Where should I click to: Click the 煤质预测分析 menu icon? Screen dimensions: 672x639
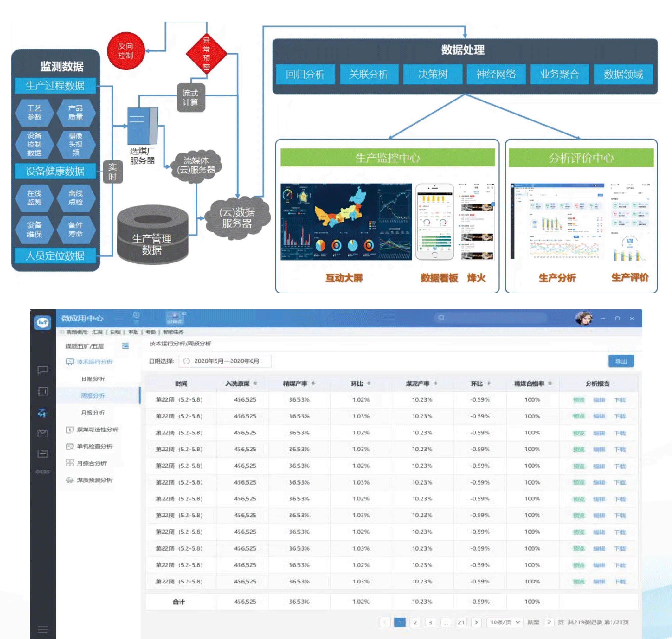click(x=70, y=480)
